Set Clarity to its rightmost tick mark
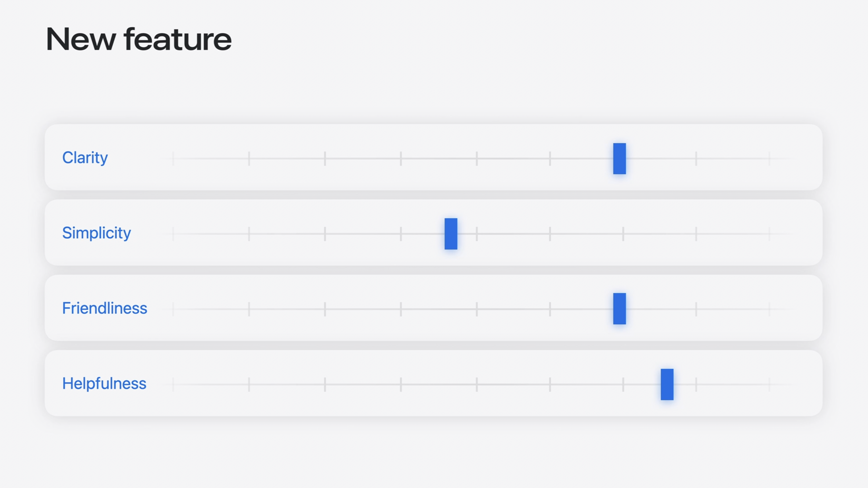This screenshot has width=868, height=488. pyautogui.click(x=769, y=159)
